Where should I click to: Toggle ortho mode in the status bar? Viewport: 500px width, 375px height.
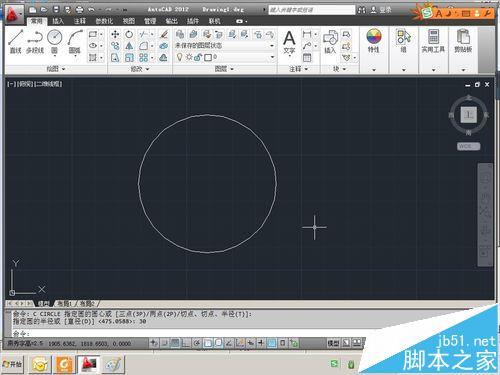click(186, 343)
